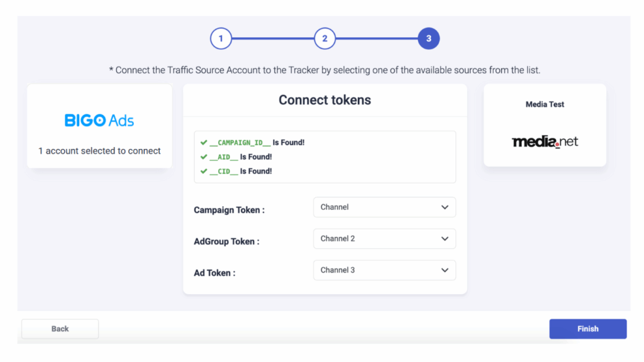Select the active step 3 circle

(x=428, y=38)
